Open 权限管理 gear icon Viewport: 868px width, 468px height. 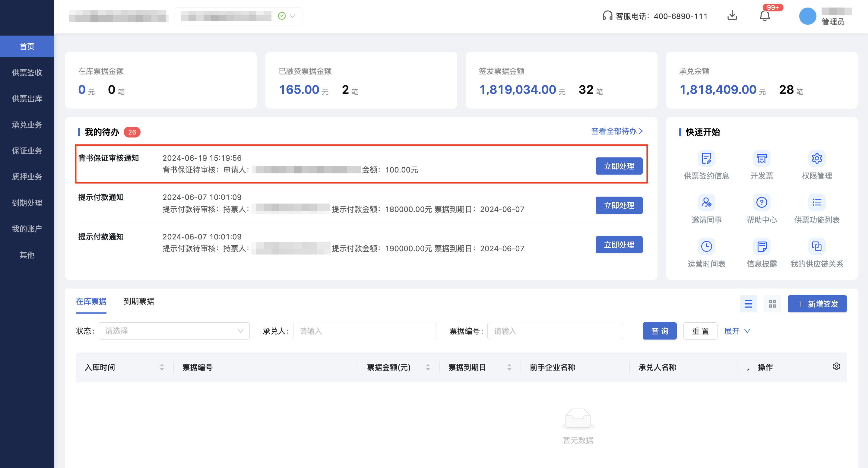click(816, 158)
